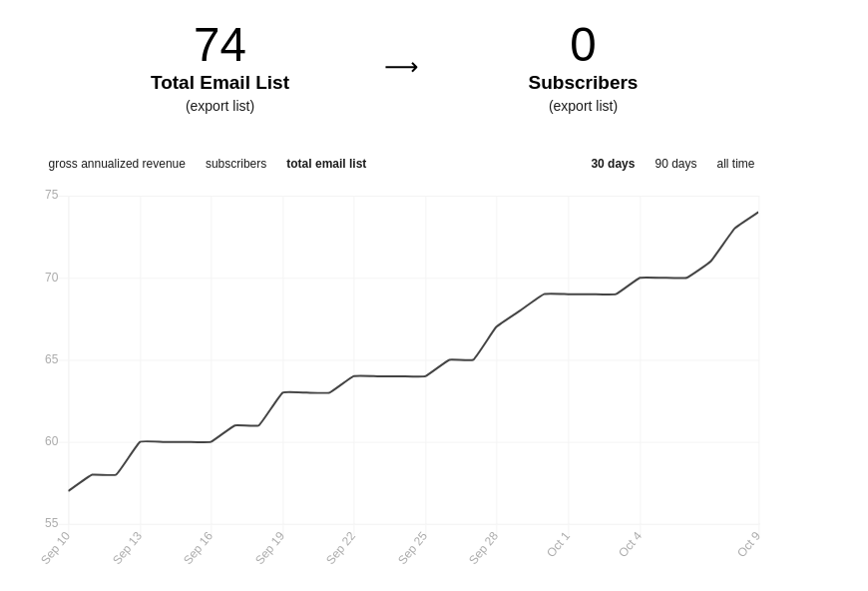Click the Oct 1 axis label
868x591 pixels.
(x=559, y=545)
